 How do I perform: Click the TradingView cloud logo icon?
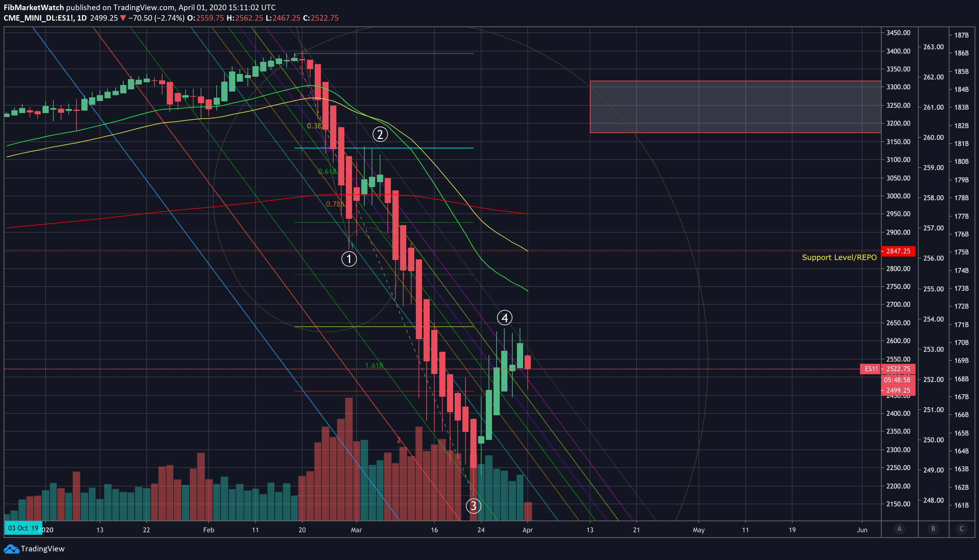(x=11, y=549)
